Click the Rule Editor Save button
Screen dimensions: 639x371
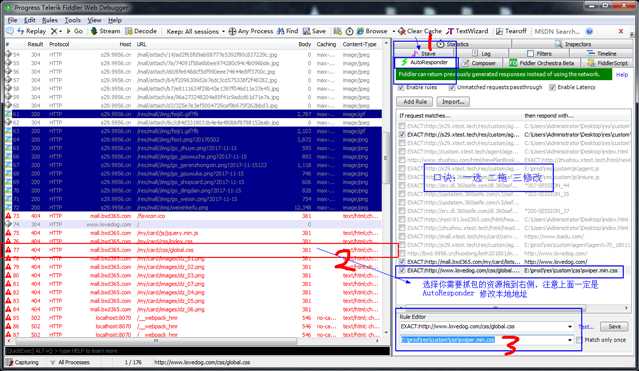tap(615, 327)
